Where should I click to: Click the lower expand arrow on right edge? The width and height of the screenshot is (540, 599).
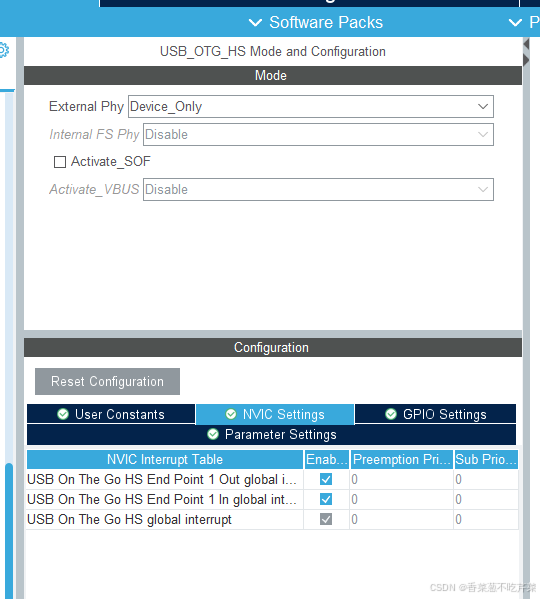pos(526,60)
